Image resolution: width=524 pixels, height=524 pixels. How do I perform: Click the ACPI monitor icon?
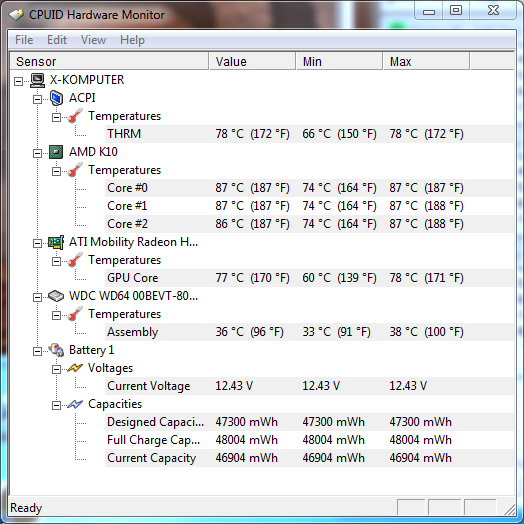56,98
